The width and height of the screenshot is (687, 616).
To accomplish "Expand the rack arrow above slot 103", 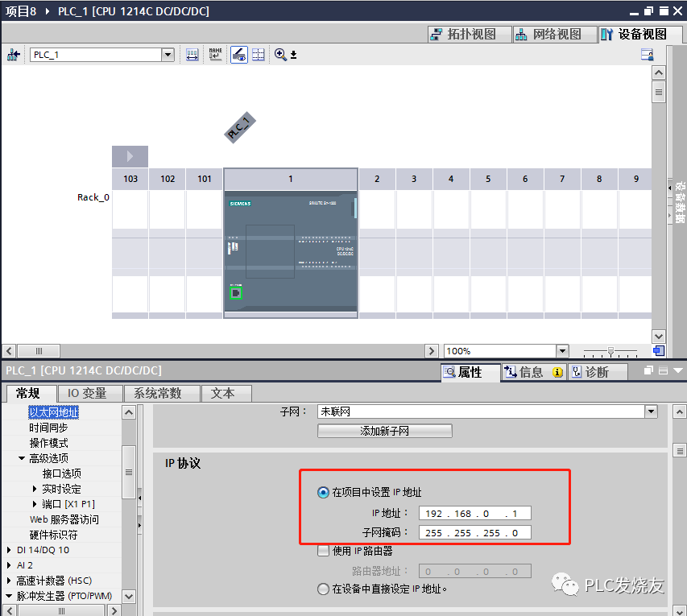I will (x=130, y=156).
